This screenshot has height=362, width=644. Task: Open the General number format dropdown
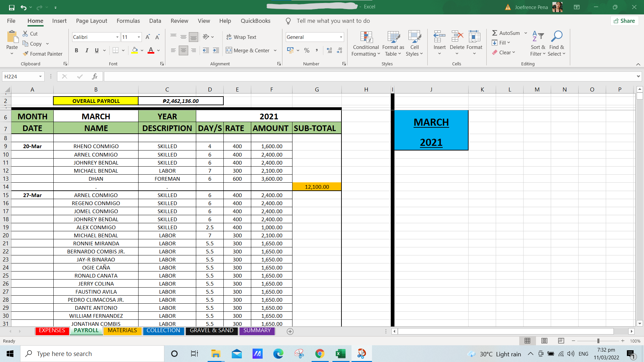pyautogui.click(x=341, y=37)
